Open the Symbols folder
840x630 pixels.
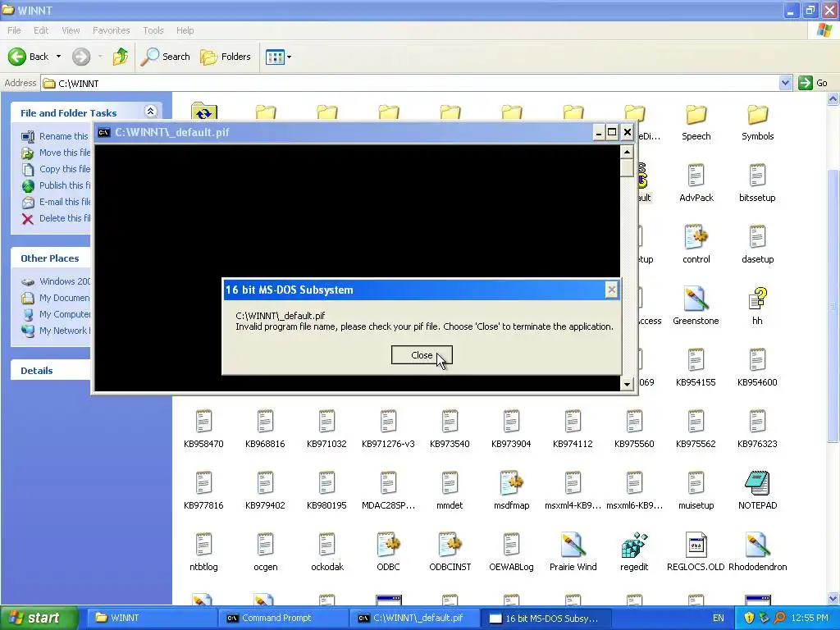pyautogui.click(x=757, y=123)
